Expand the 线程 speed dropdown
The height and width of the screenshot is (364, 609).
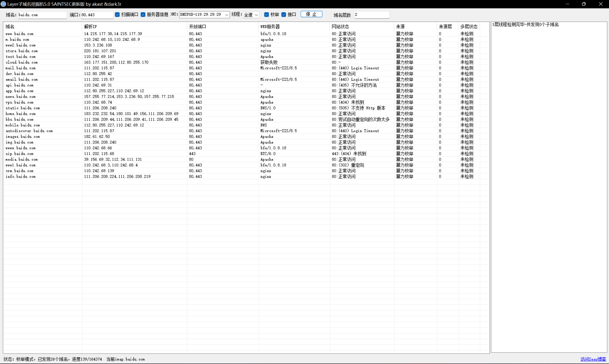point(256,15)
